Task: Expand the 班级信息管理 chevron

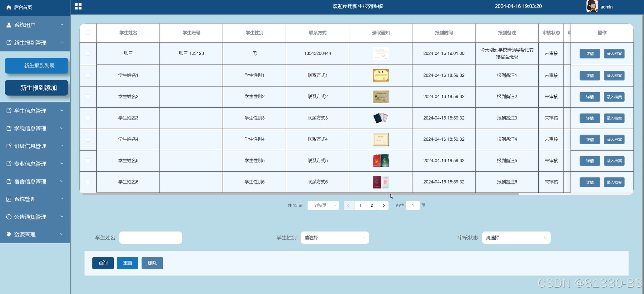Action: (62, 146)
